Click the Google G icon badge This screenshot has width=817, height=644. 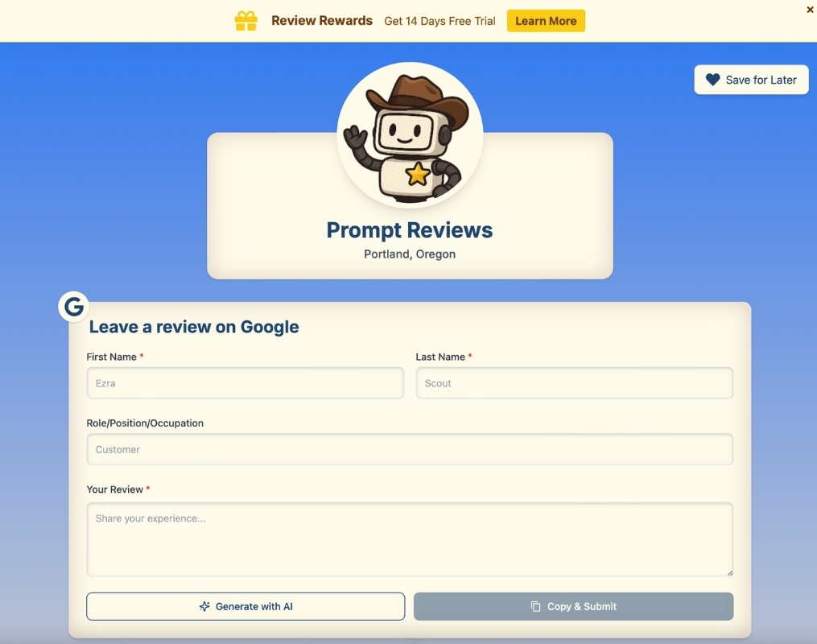73,307
